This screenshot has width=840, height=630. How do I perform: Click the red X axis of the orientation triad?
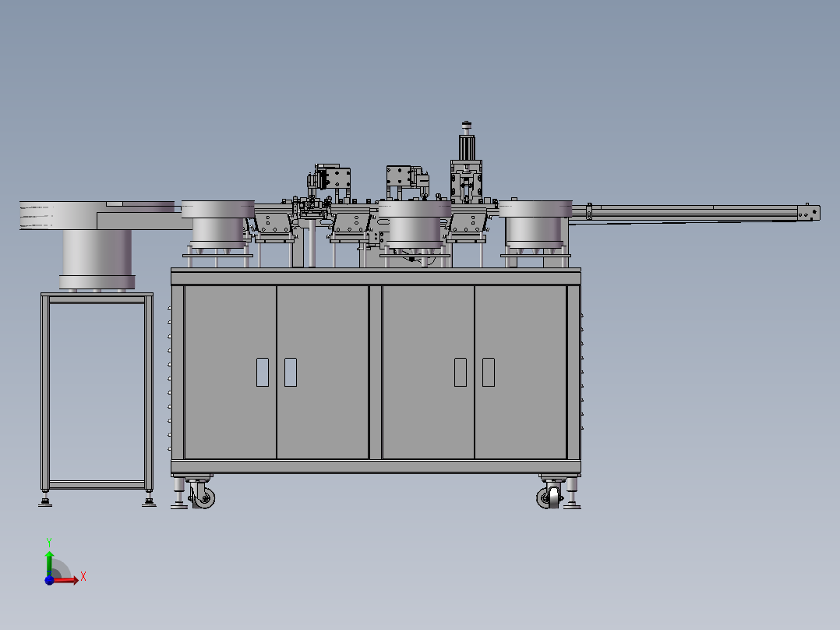point(65,580)
